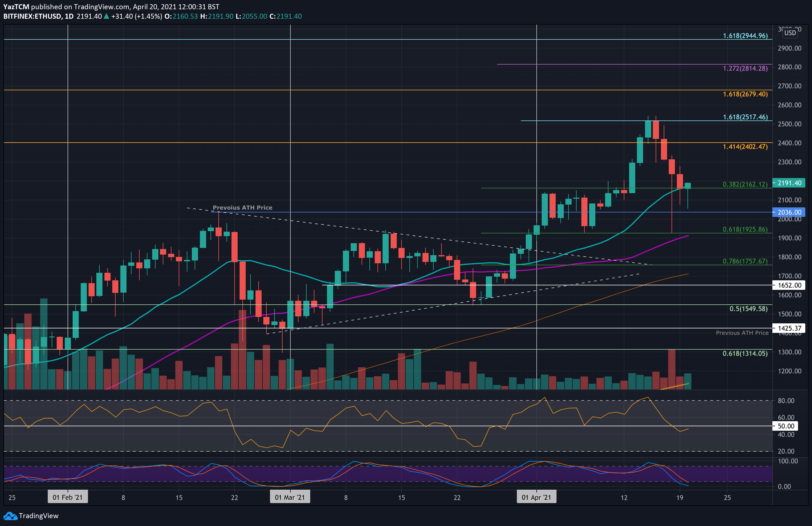The width and height of the screenshot is (812, 526).
Task: Click the TradingView brand text
Action: [x=39, y=516]
